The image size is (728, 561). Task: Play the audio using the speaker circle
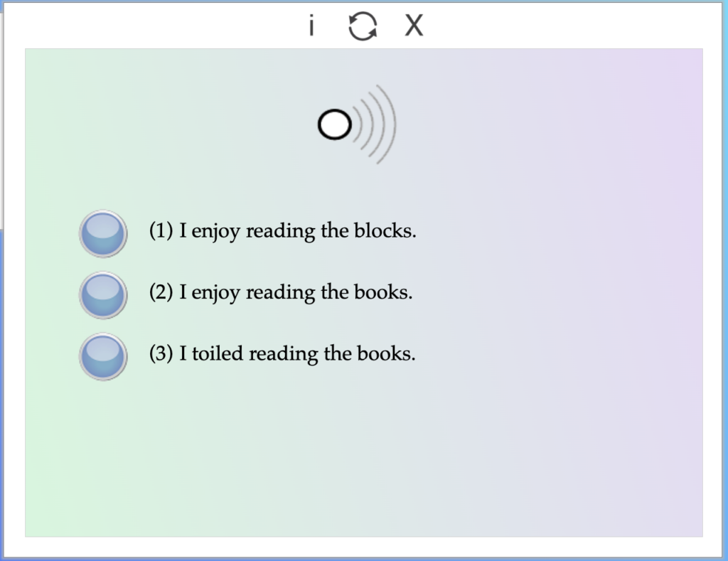[334, 125]
